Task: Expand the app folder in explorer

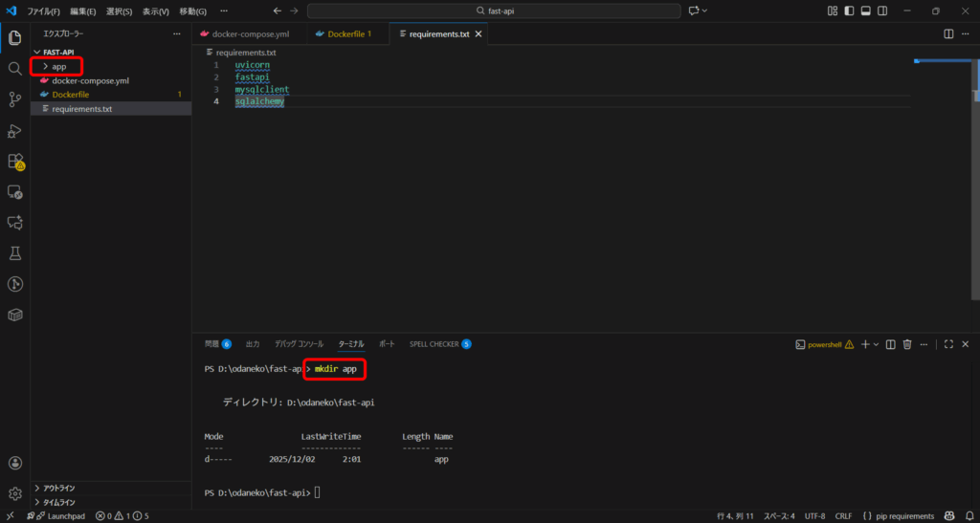Action: click(x=58, y=67)
